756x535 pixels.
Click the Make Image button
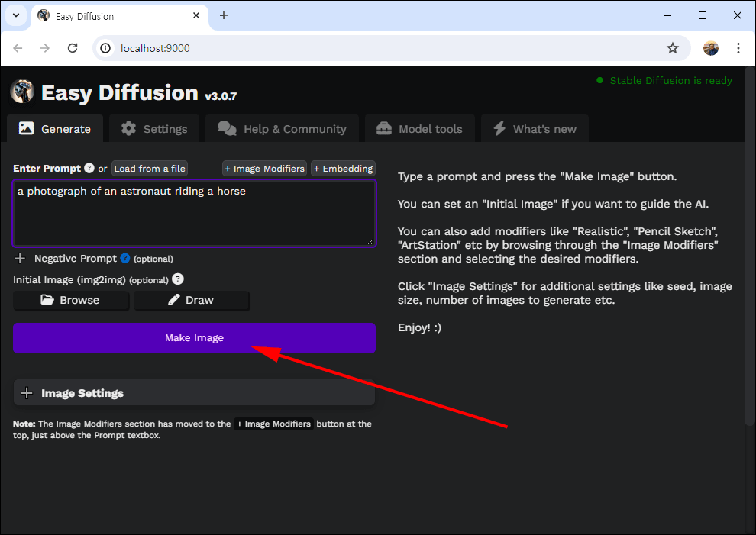pyautogui.click(x=194, y=338)
